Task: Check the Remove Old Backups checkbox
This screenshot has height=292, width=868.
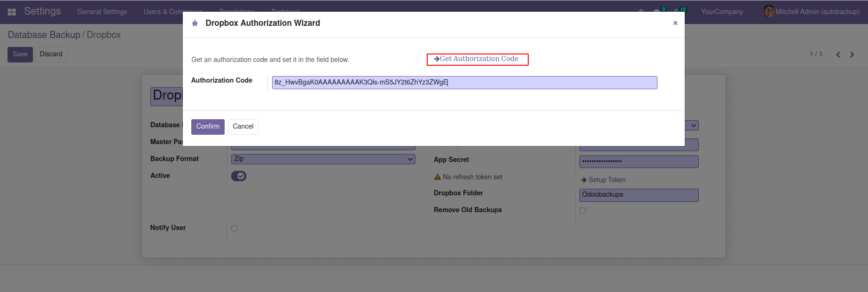Action: pyautogui.click(x=583, y=211)
